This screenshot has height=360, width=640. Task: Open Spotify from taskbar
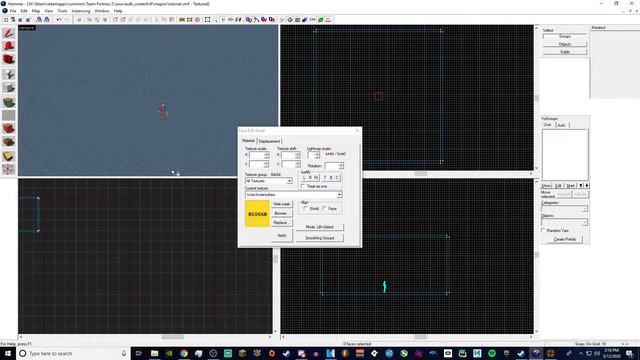[x=492, y=353]
